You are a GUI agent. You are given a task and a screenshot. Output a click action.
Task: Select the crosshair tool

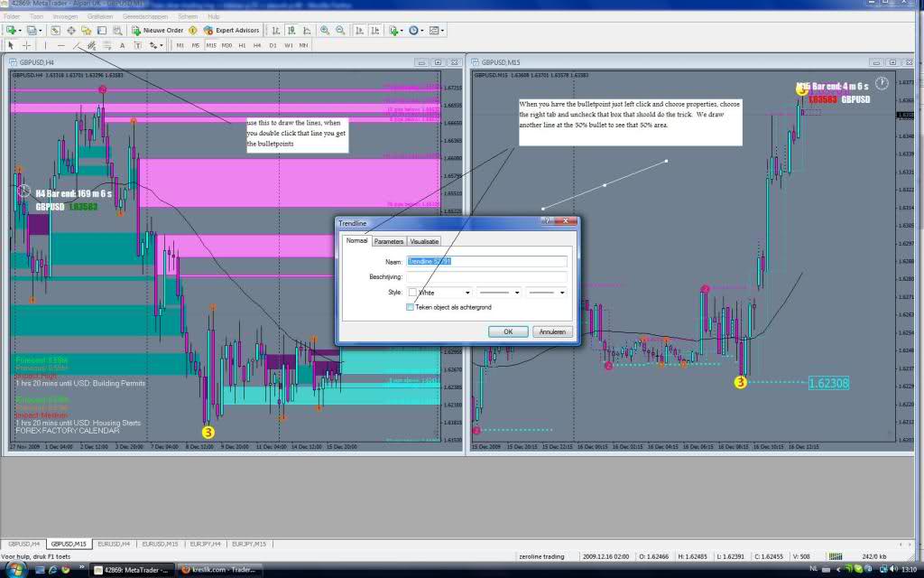coord(26,45)
